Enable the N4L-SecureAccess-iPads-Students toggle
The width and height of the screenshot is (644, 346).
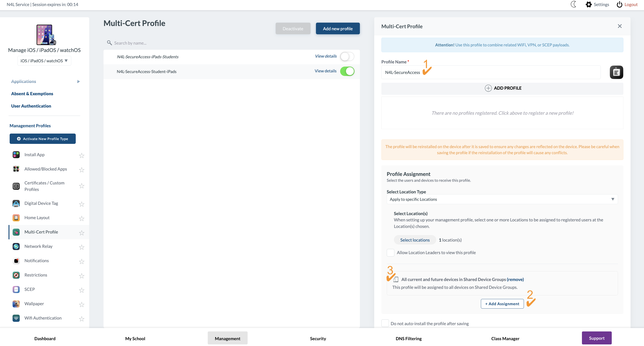(347, 56)
